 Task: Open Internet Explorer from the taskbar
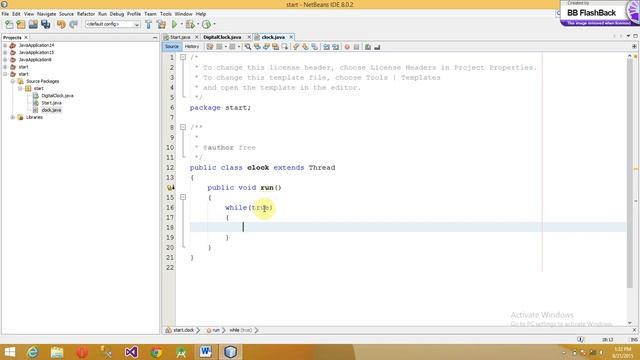click(x=33, y=352)
